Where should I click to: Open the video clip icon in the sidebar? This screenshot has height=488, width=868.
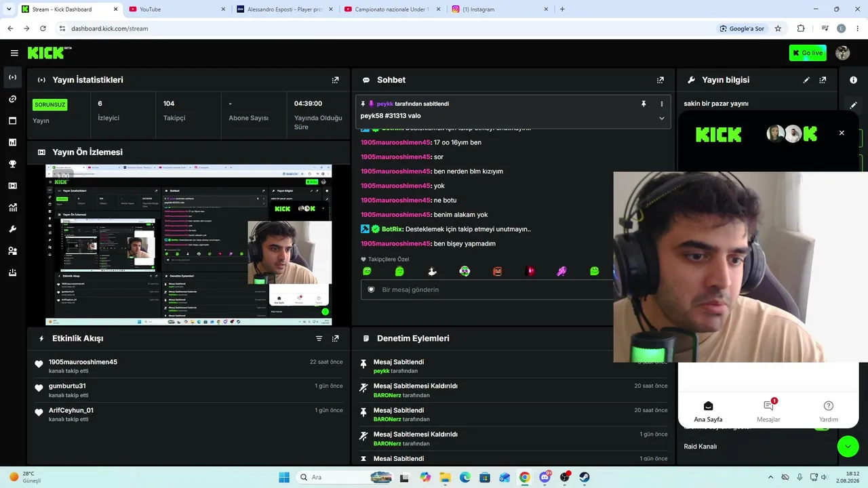point(12,186)
